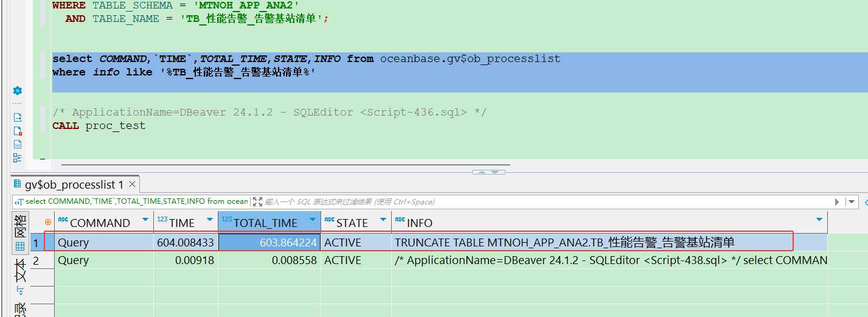This screenshot has width=868, height=317.
Task: Click the outline tree icon in left sidebar
Action: 18,158
